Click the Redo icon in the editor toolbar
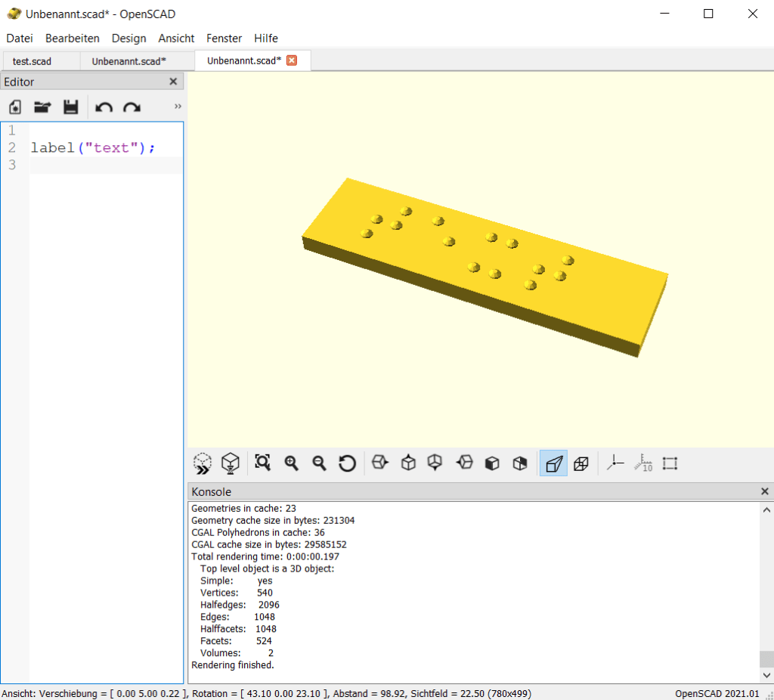Image resolution: width=774 pixels, height=700 pixels. [131, 107]
